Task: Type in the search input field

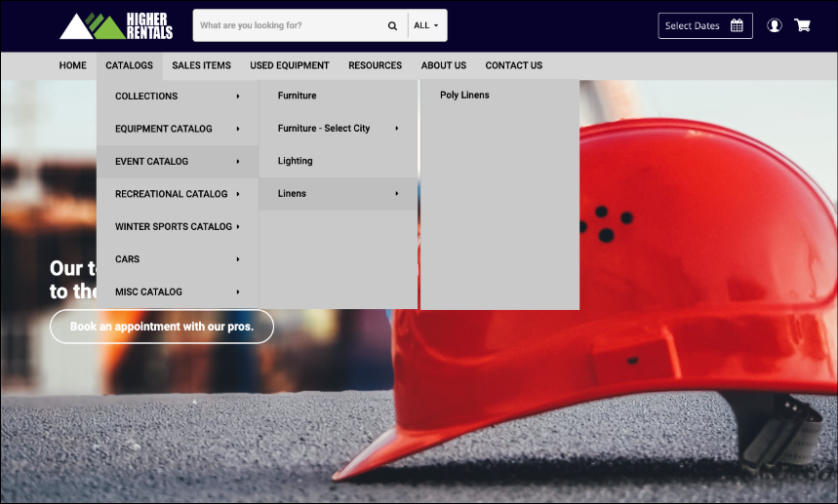Action: (288, 26)
